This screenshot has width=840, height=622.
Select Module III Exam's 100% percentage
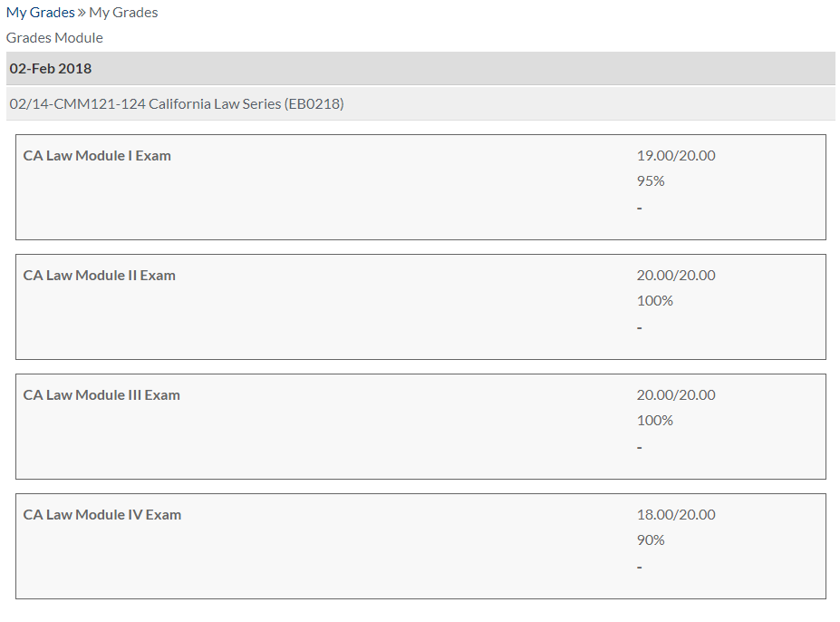[x=655, y=421]
